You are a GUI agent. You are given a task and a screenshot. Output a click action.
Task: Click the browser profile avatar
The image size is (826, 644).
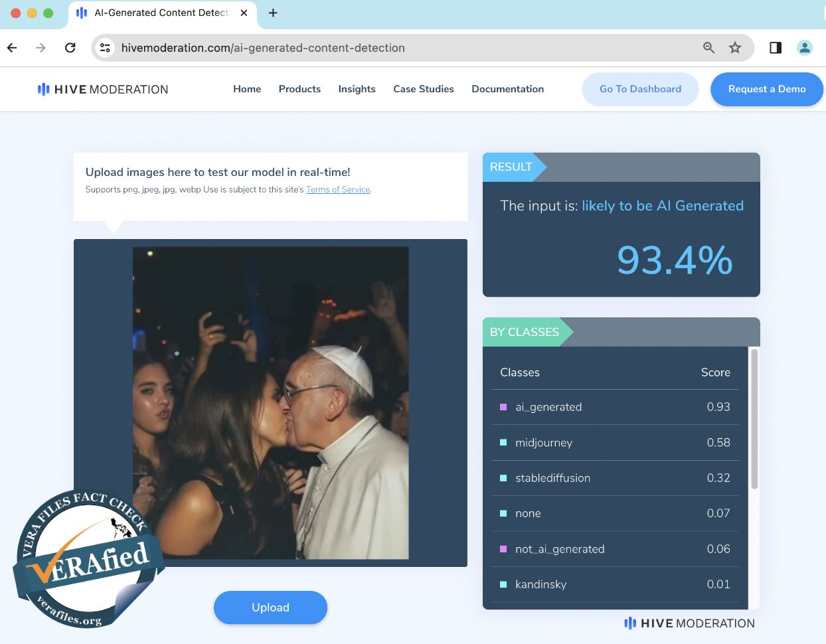click(x=805, y=48)
